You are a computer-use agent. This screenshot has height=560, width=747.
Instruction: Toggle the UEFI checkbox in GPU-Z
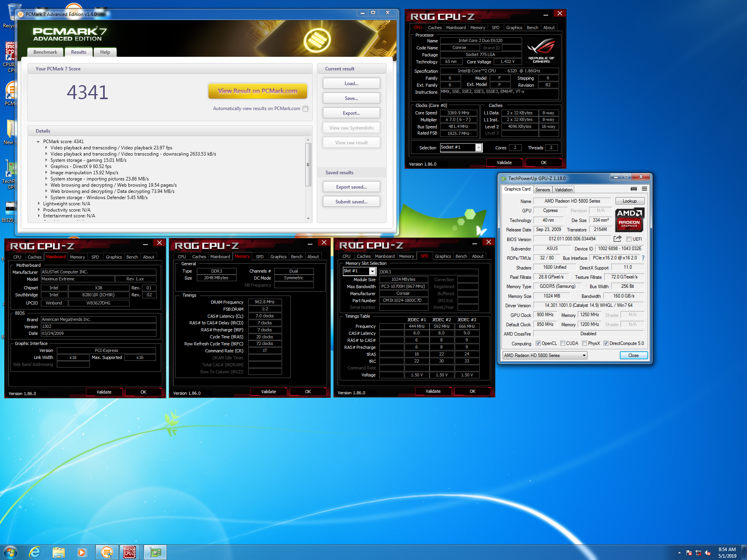coord(629,239)
